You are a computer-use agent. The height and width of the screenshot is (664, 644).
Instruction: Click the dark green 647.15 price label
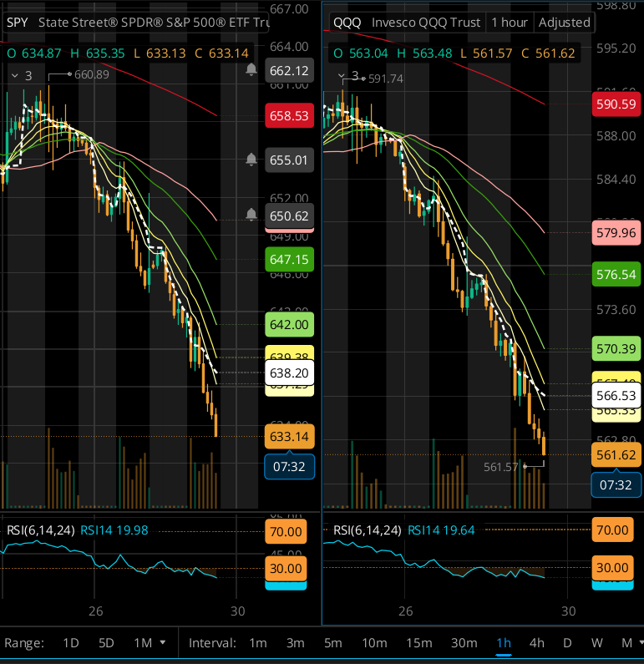[x=290, y=259]
